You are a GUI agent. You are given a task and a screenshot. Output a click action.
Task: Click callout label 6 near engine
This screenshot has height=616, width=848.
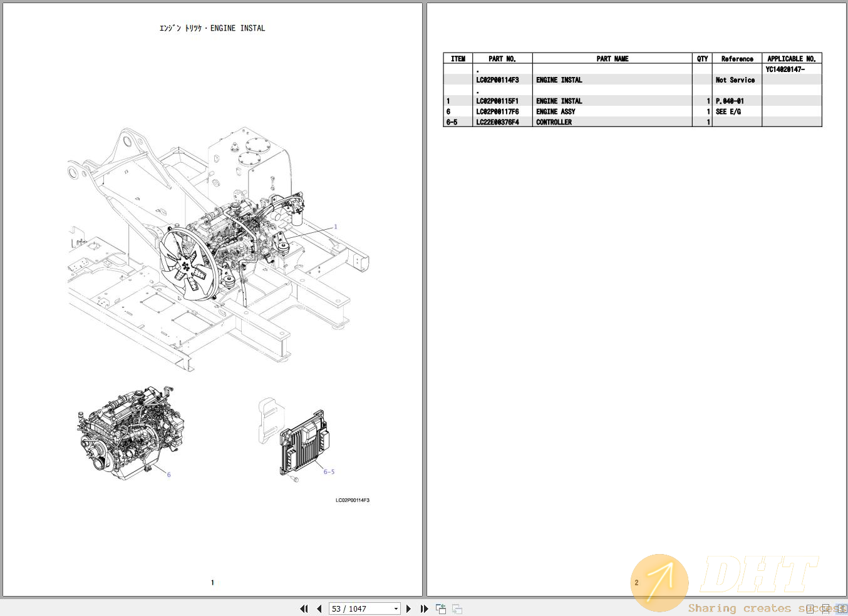coord(168,475)
